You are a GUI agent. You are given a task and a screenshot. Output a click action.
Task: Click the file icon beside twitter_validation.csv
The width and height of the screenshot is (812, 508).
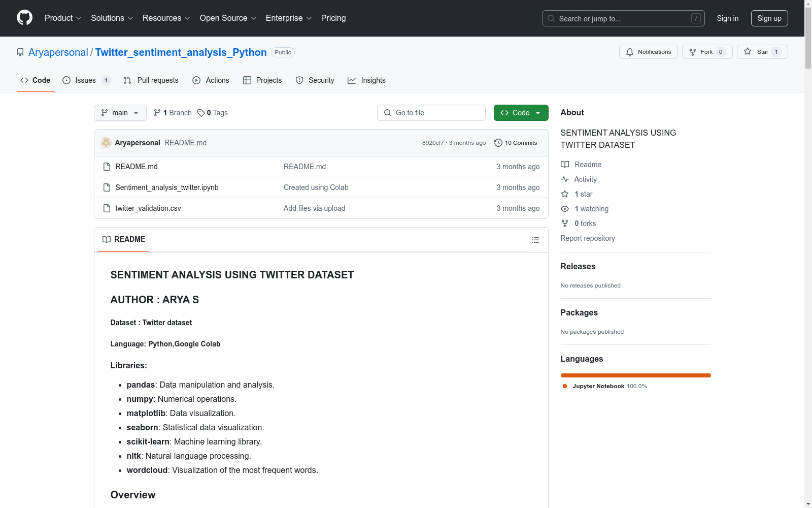[x=107, y=208]
